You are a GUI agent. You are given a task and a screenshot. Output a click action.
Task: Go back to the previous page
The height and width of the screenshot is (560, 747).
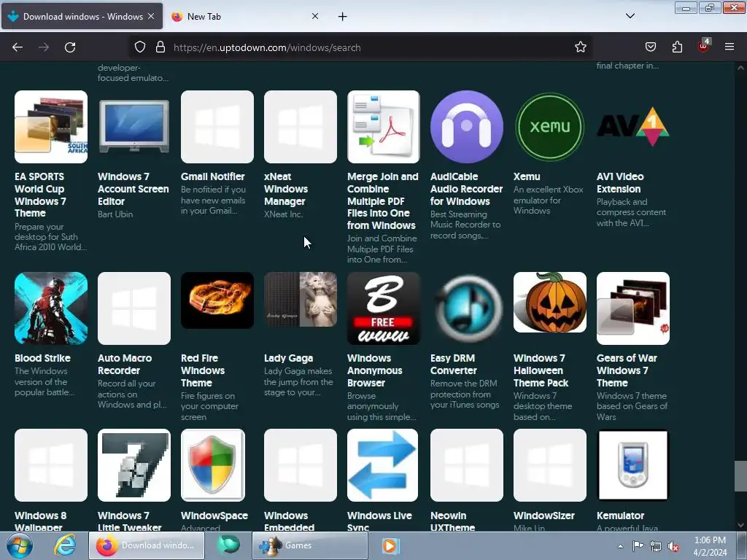point(18,47)
